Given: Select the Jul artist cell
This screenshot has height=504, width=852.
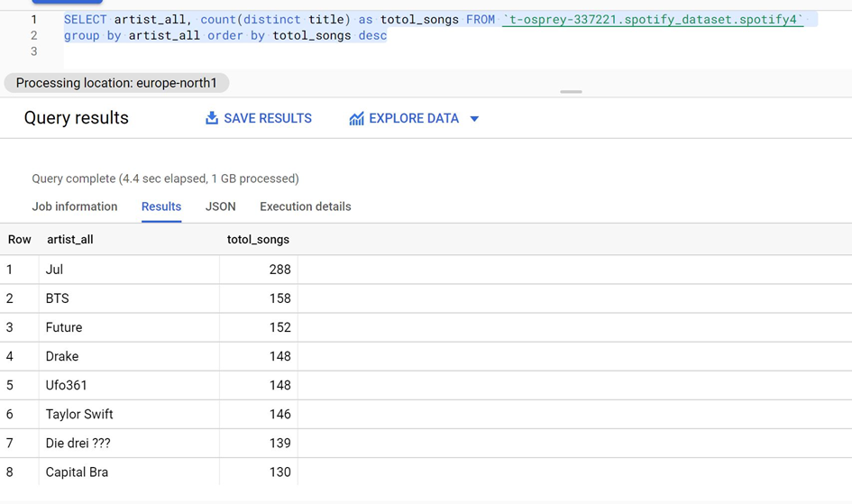Looking at the screenshot, I should tap(129, 270).
